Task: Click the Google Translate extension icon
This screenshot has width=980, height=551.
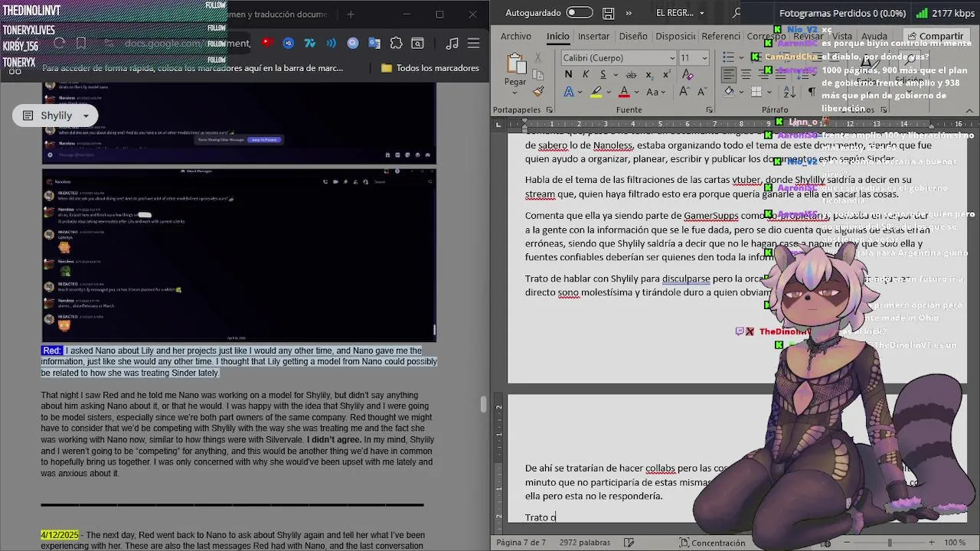Action: click(x=374, y=44)
